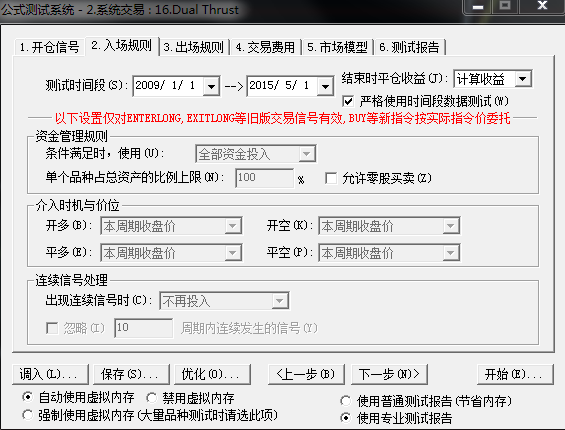Expand the 全部资金投入 combo box
Image resolution: width=565 pixels, height=430 pixels.
(256, 154)
